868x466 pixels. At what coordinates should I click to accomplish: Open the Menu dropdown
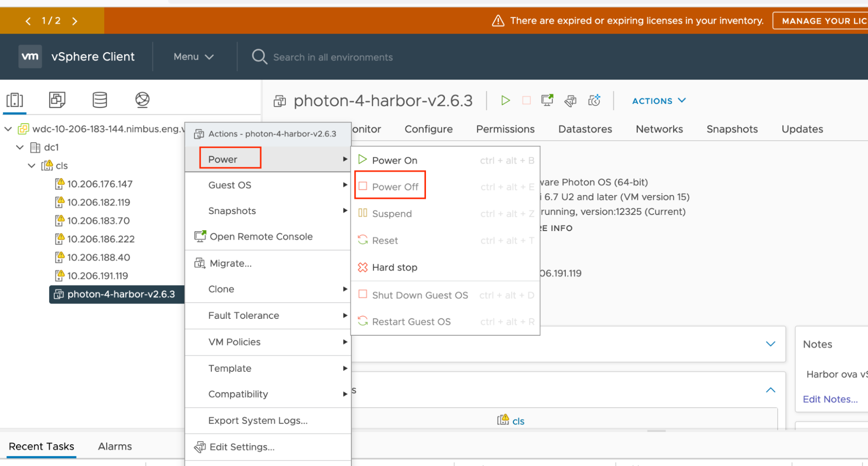(194, 57)
